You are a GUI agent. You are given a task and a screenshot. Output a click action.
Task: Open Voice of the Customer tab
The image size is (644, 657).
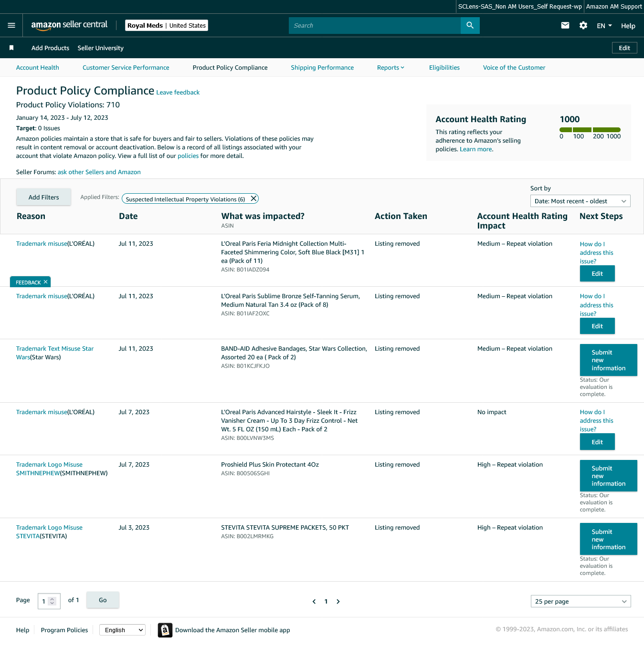[x=514, y=68]
